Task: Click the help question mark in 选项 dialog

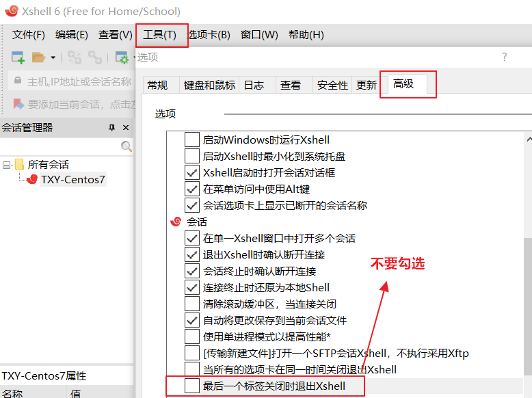Action: pos(504,57)
